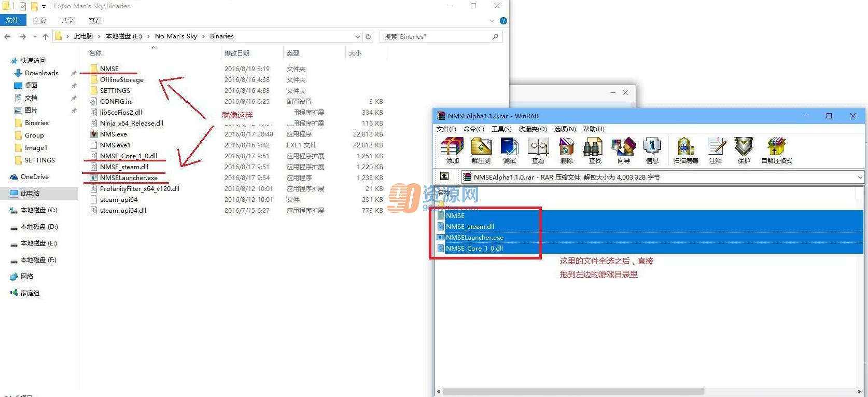Screen dimensions: 868x397
Task: Refresh the Binaries folder view
Action: [368, 36]
